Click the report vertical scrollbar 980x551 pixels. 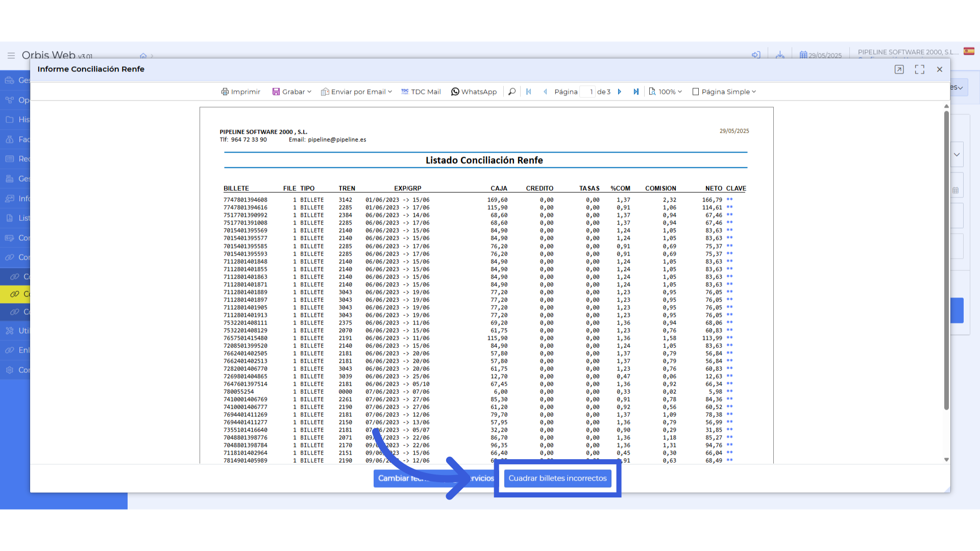pos(946,260)
